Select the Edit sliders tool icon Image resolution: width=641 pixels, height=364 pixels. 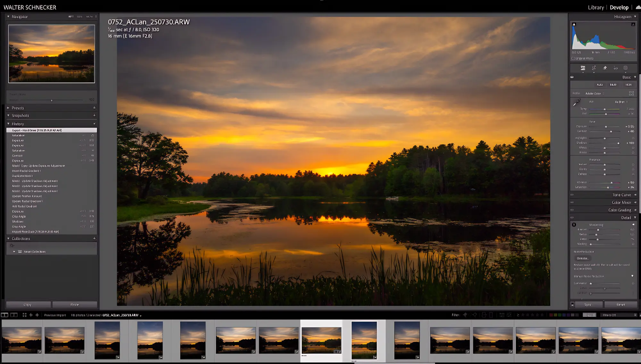click(x=583, y=68)
